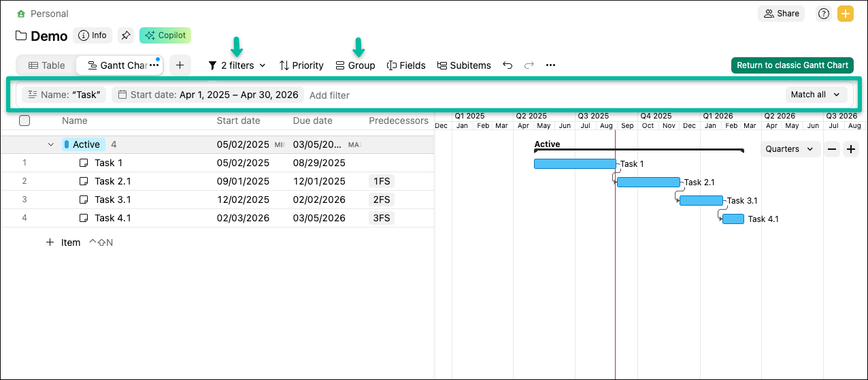Click the Active group label
This screenshot has height=380, width=868.
point(84,144)
